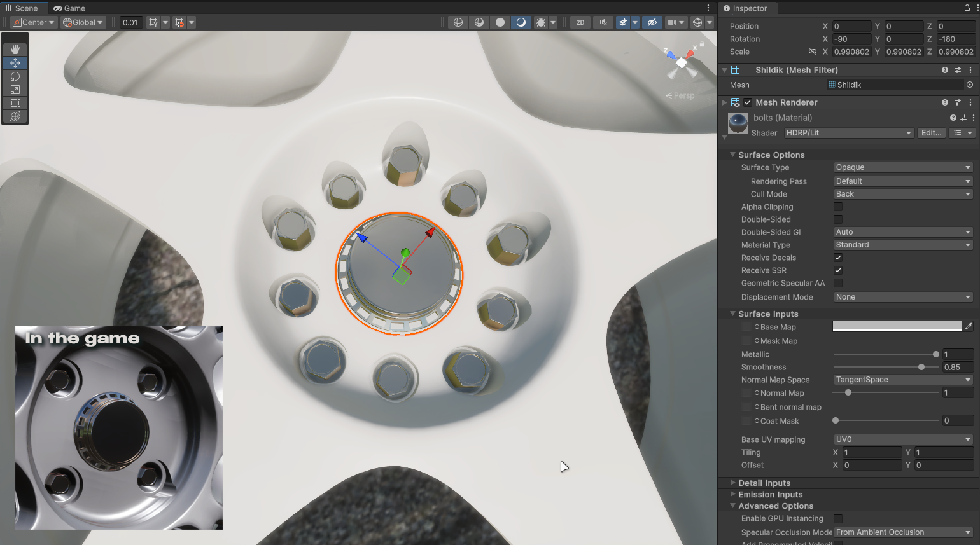This screenshot has height=545, width=980.
Task: Uncheck the Mesh Renderer enabled checkbox
Action: (x=748, y=102)
